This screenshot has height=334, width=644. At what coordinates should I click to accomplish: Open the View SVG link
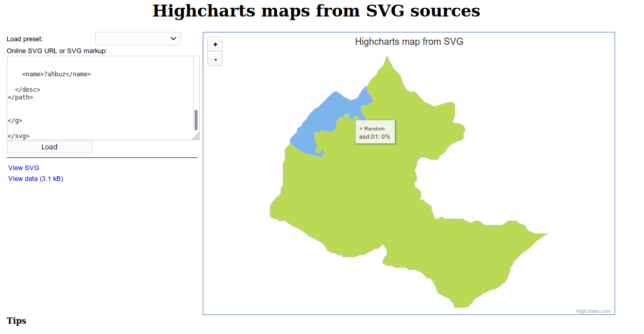click(x=23, y=168)
